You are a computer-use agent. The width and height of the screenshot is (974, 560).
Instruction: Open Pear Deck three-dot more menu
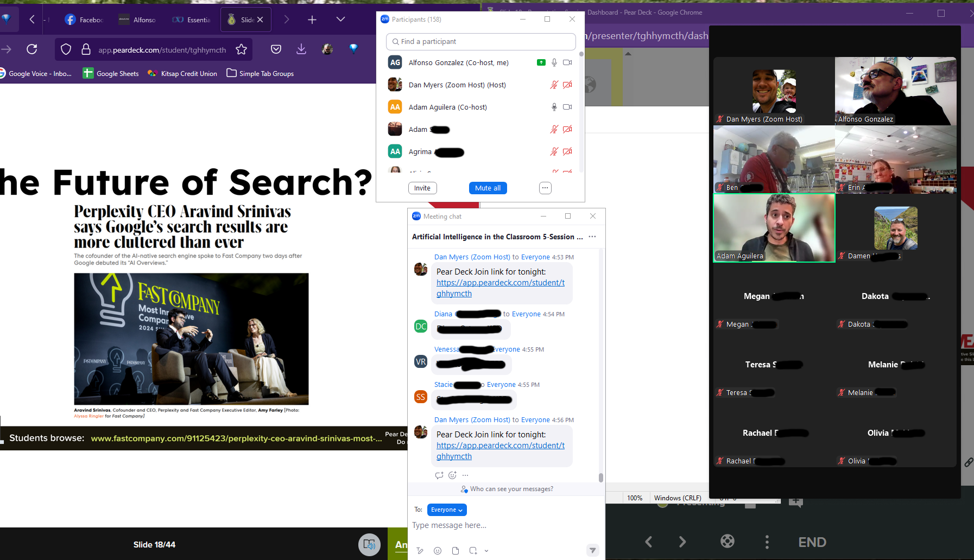coord(767,542)
